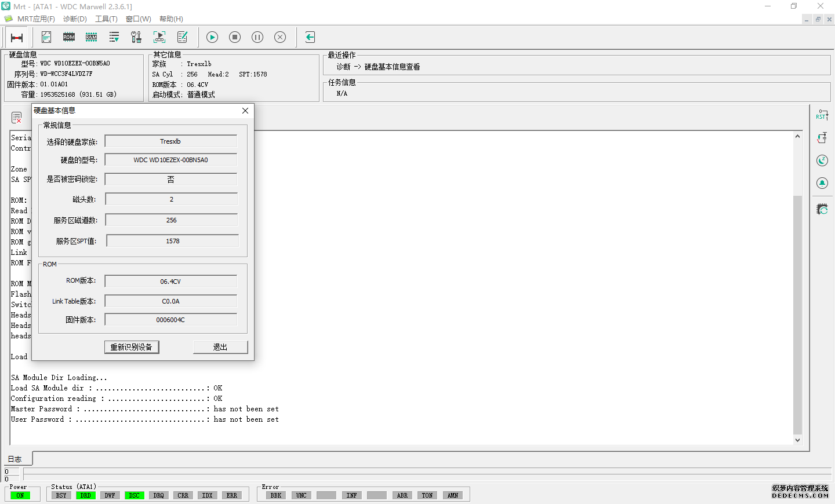Click the IDX status indicator

208,495
